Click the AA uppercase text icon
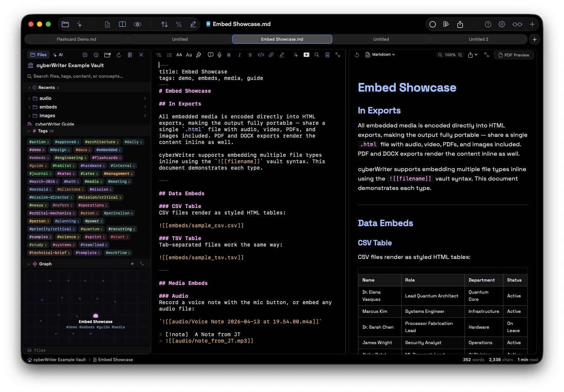The image size is (564, 392). coord(179,55)
